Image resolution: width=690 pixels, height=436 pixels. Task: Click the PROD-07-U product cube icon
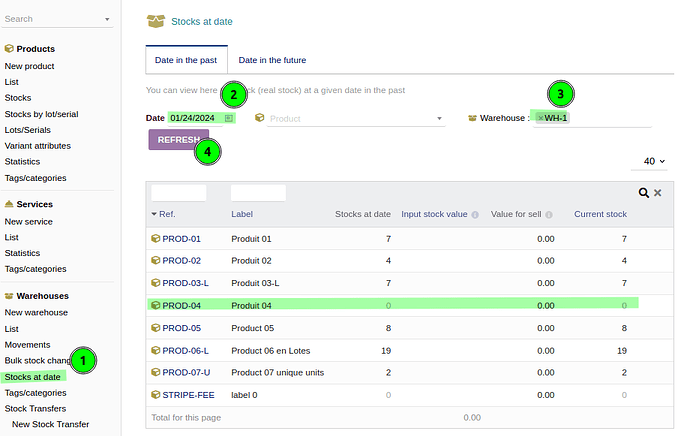155,372
